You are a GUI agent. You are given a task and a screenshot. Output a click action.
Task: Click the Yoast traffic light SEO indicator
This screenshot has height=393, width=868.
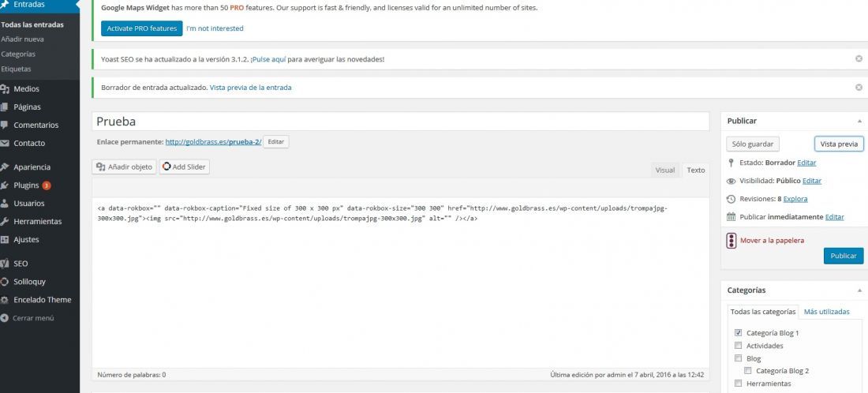coord(731,241)
